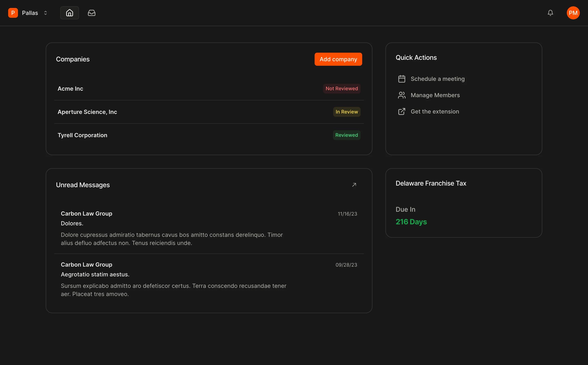Open the Inbox icon in top navigation
588x365 pixels.
coord(91,13)
